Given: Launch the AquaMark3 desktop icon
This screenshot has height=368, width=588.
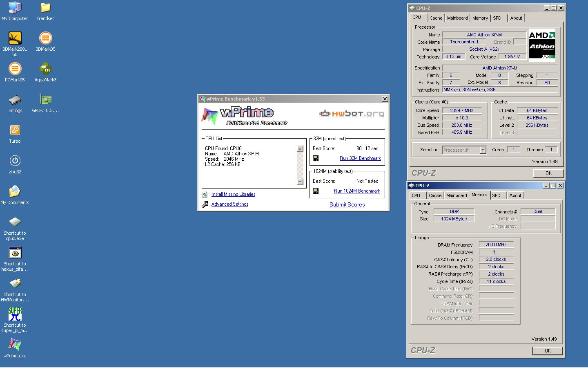Looking at the screenshot, I should tap(45, 69).
